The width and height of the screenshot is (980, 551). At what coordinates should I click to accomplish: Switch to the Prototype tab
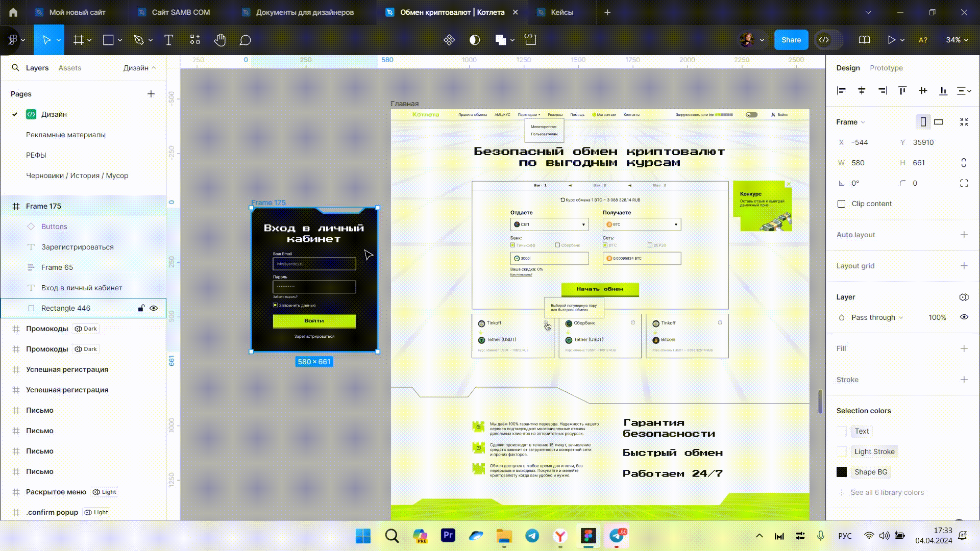pyautogui.click(x=886, y=67)
